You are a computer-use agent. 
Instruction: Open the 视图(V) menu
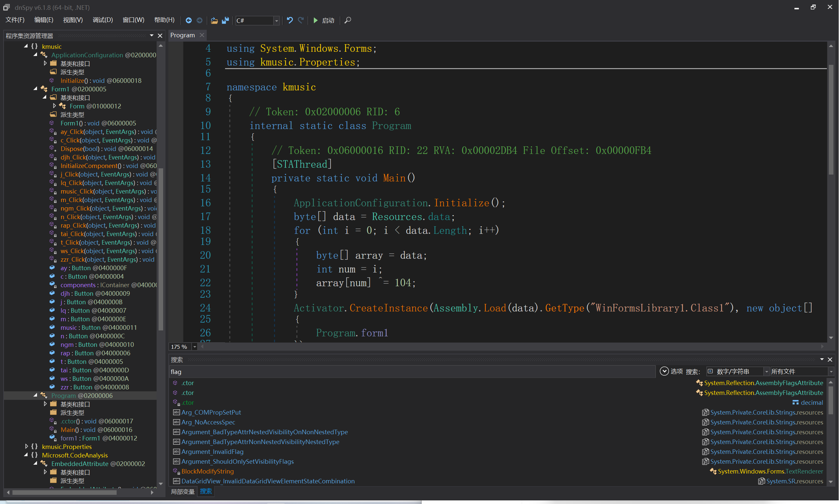[73, 20]
